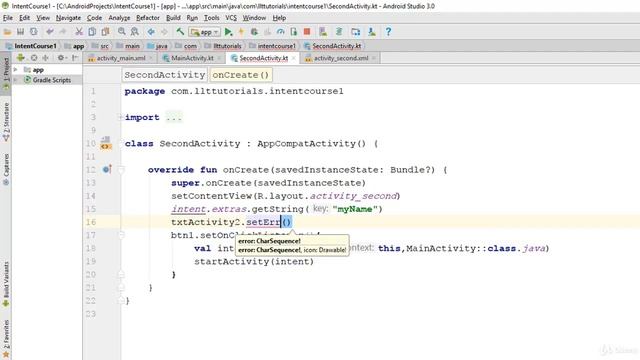Navigate forward with the right arrow icon
The width and height of the screenshot is (640, 360).
pos(164,32)
